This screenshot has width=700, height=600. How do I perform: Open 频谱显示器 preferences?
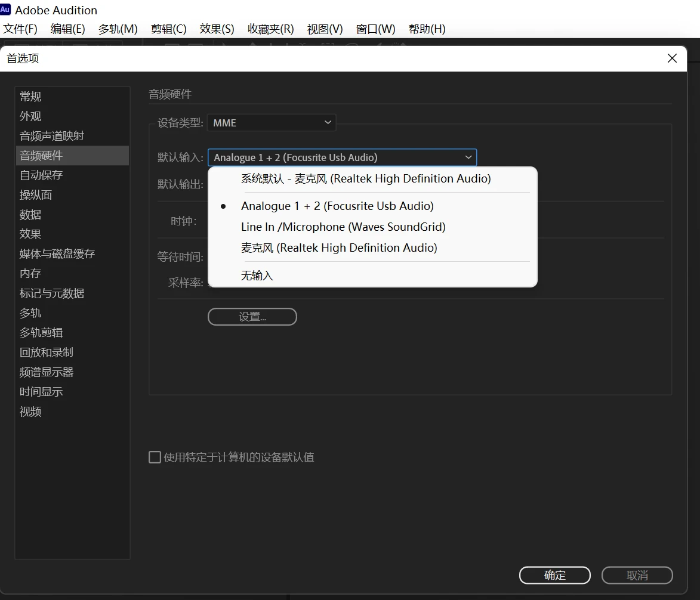click(x=72, y=372)
